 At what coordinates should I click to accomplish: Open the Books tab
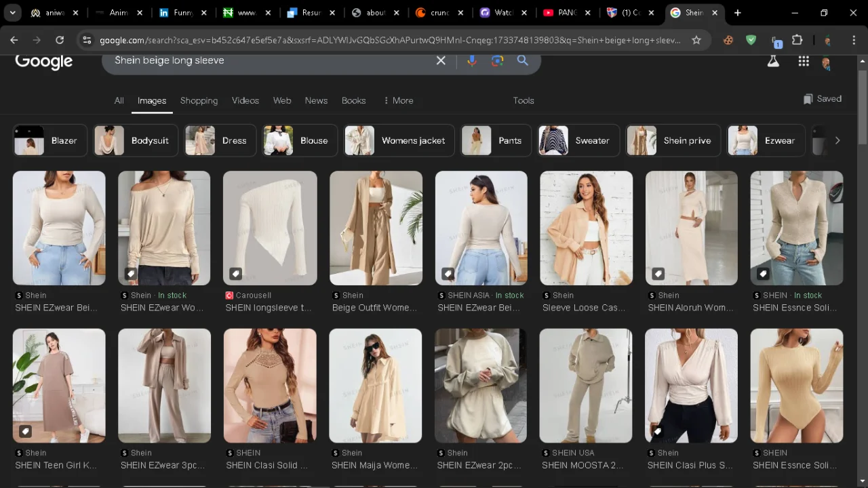click(x=353, y=100)
